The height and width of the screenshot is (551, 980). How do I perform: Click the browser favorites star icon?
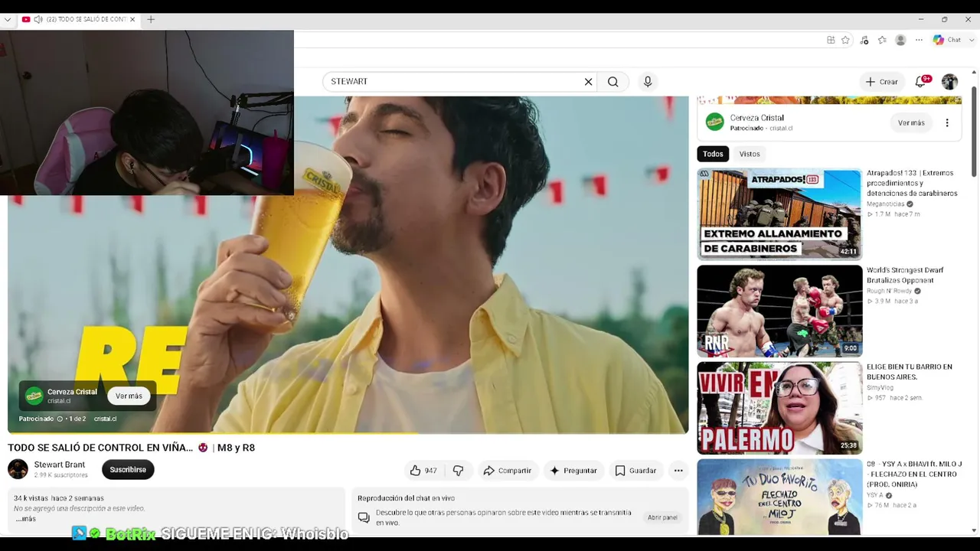point(845,40)
